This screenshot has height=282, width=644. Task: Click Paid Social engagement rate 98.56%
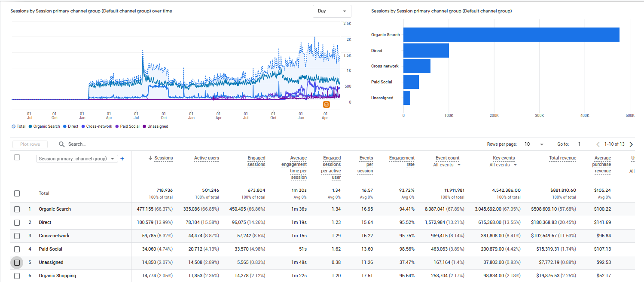(406, 249)
